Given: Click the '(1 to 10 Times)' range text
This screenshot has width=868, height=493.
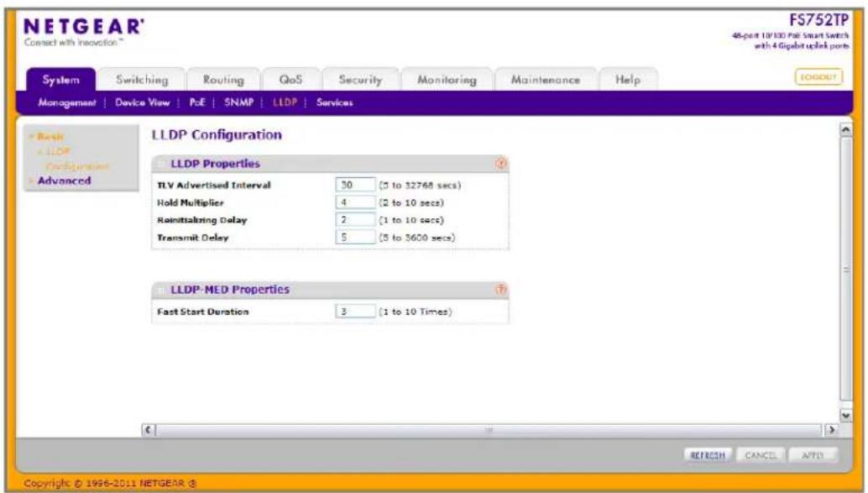Looking at the screenshot, I should point(416,312).
